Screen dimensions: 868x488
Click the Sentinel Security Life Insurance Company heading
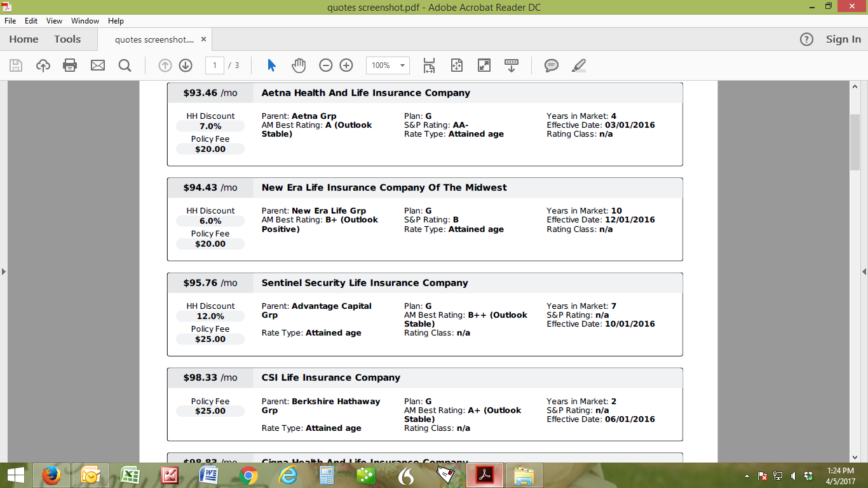tap(365, 283)
